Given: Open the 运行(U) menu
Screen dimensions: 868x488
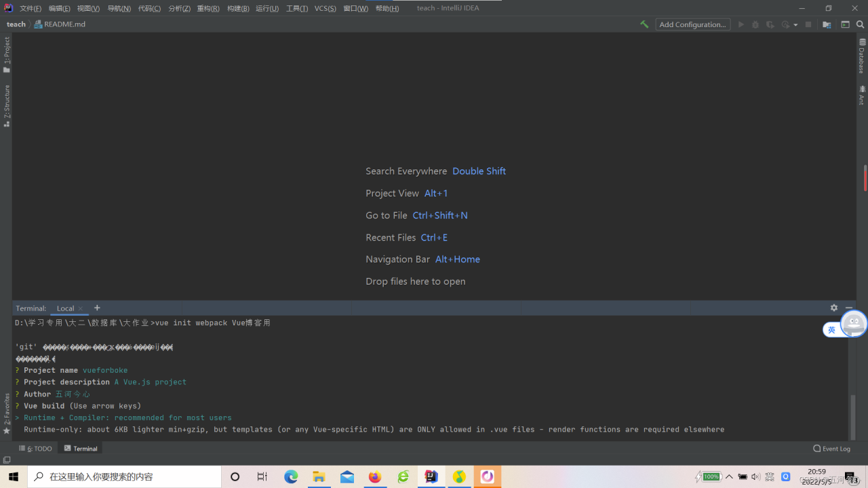Looking at the screenshot, I should click(267, 8).
